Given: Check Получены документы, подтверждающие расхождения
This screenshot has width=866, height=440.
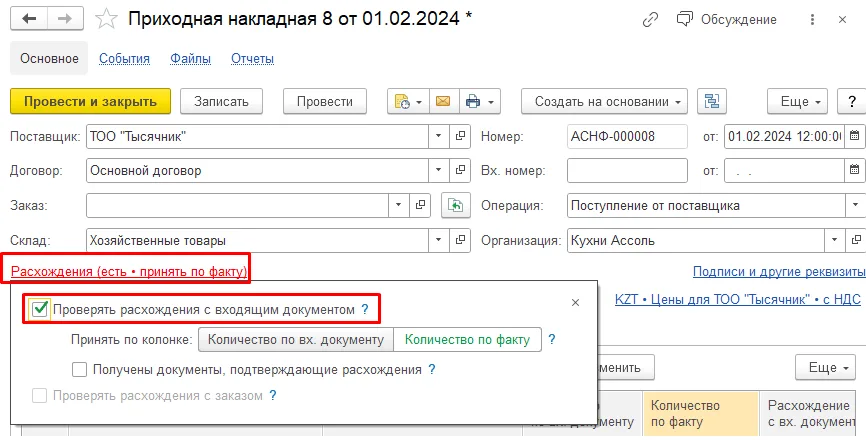Looking at the screenshot, I should [80, 369].
